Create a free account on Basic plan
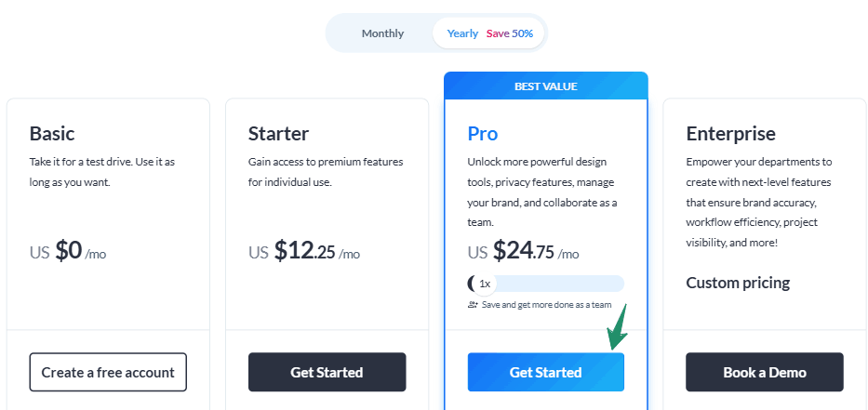 pyautogui.click(x=108, y=372)
